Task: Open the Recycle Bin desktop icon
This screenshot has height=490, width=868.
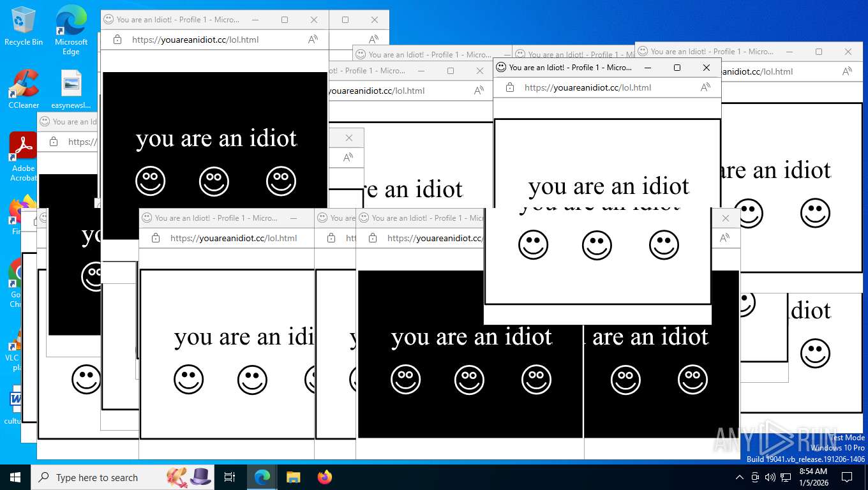Action: click(x=23, y=26)
